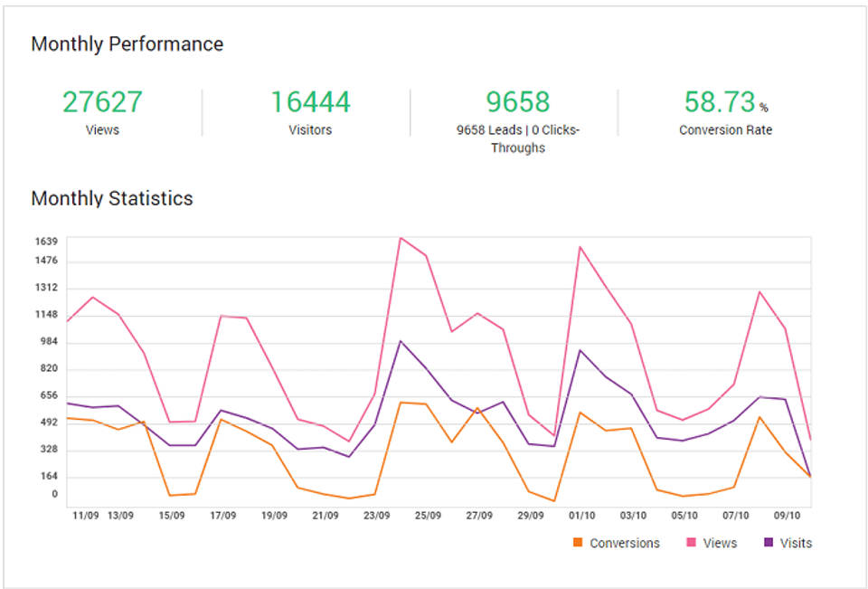Toggle the Visits series legend label
Viewport: 868px width, 589px height.
[795, 543]
